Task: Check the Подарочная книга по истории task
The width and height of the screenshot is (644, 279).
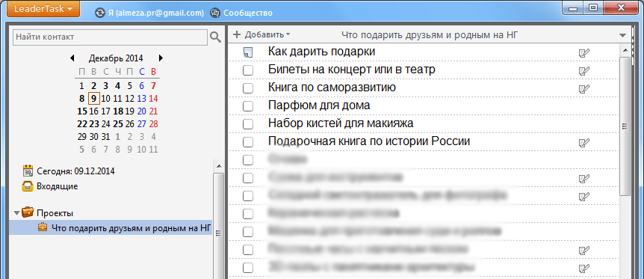Action: 247,142
